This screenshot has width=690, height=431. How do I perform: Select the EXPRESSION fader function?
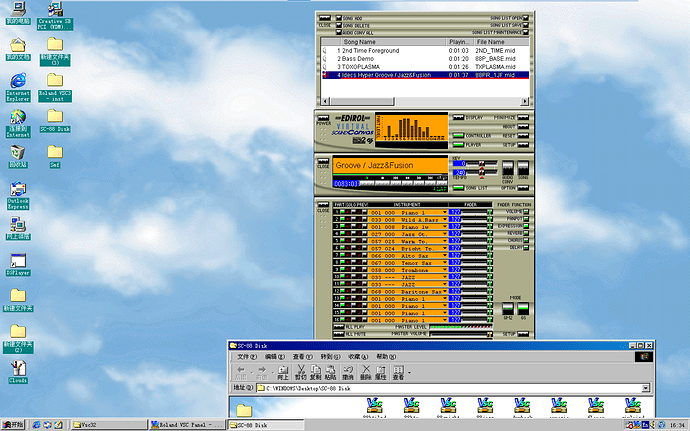tap(526, 226)
